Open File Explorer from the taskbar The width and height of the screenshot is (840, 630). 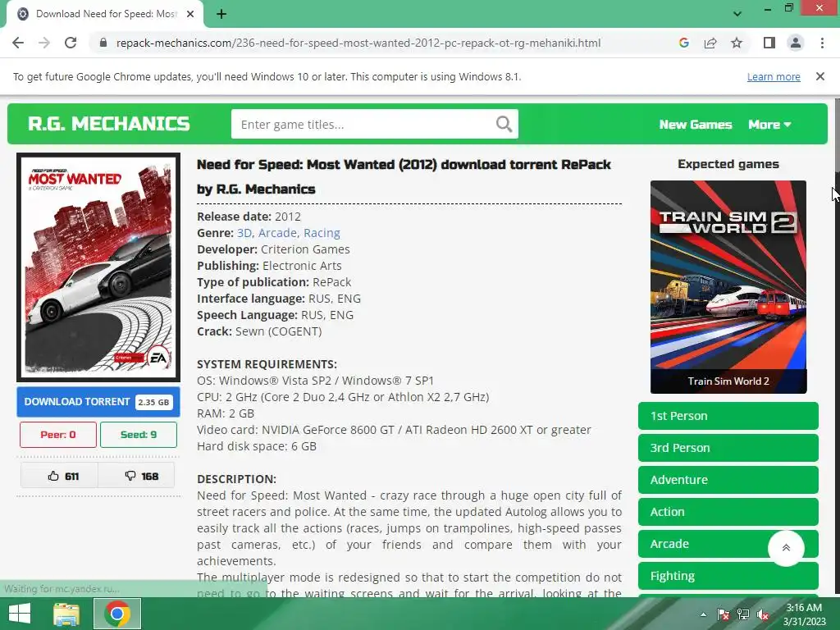(66, 614)
